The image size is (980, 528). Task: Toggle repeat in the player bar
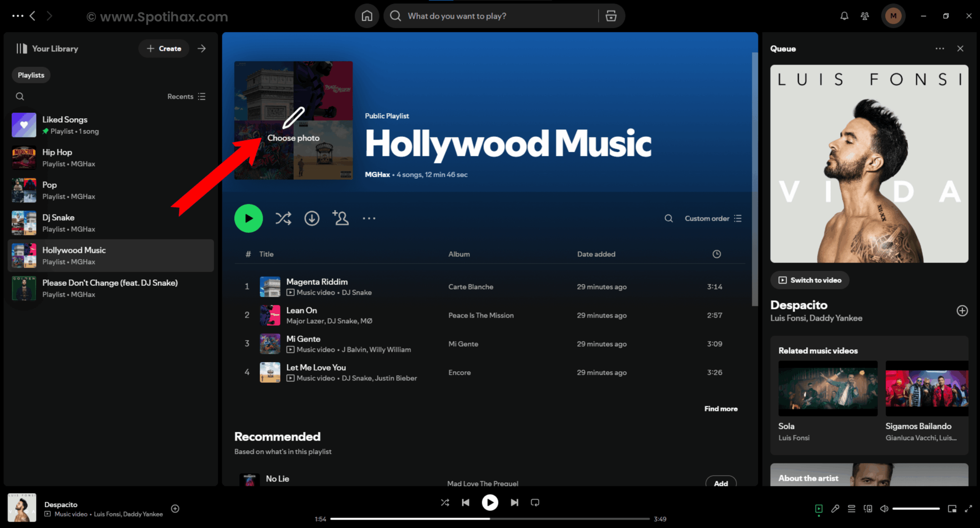tap(535, 502)
